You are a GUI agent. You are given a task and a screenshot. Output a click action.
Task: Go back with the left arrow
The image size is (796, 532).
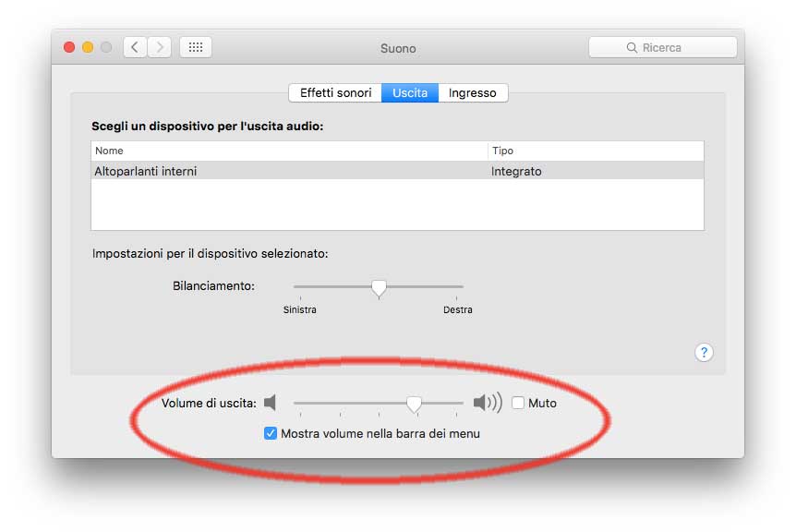pos(135,47)
